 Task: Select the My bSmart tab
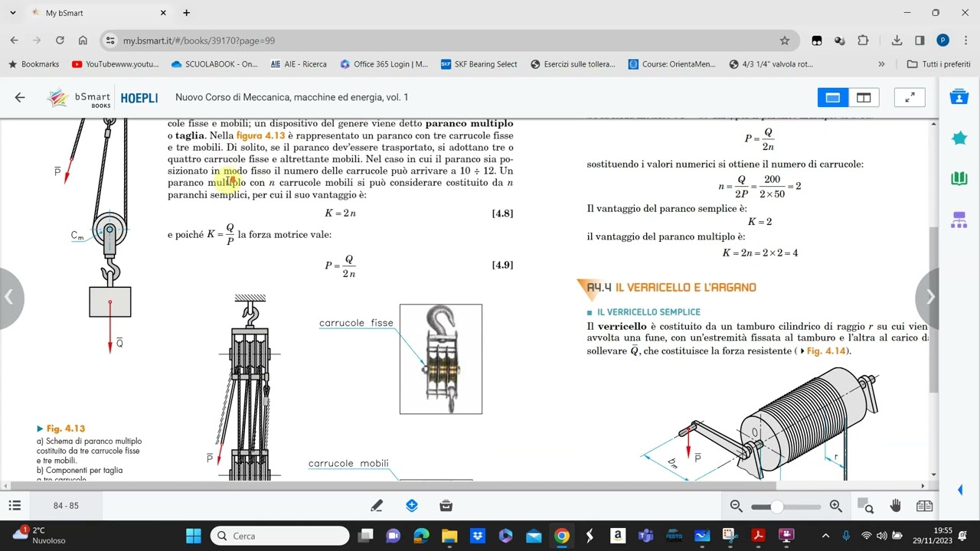[x=97, y=13]
